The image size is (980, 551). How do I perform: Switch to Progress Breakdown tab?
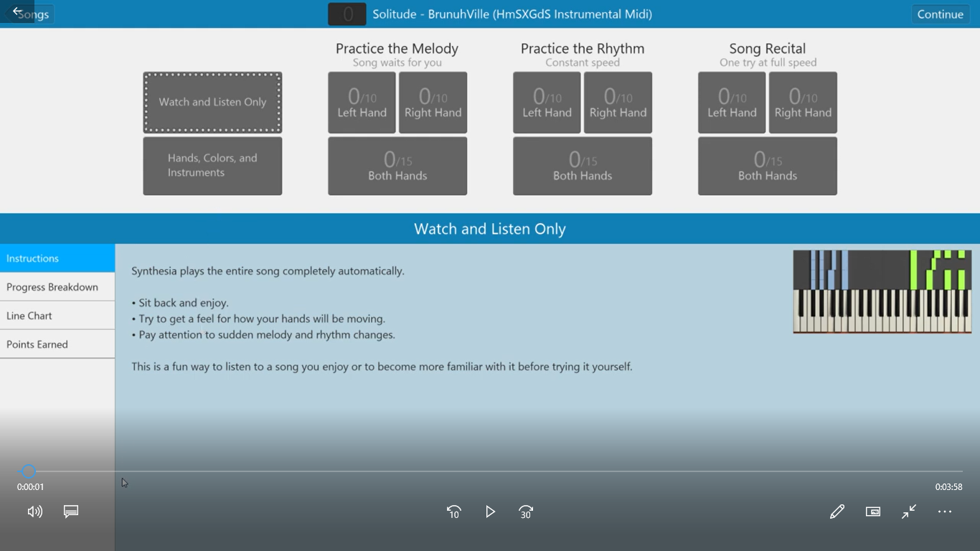pyautogui.click(x=57, y=287)
